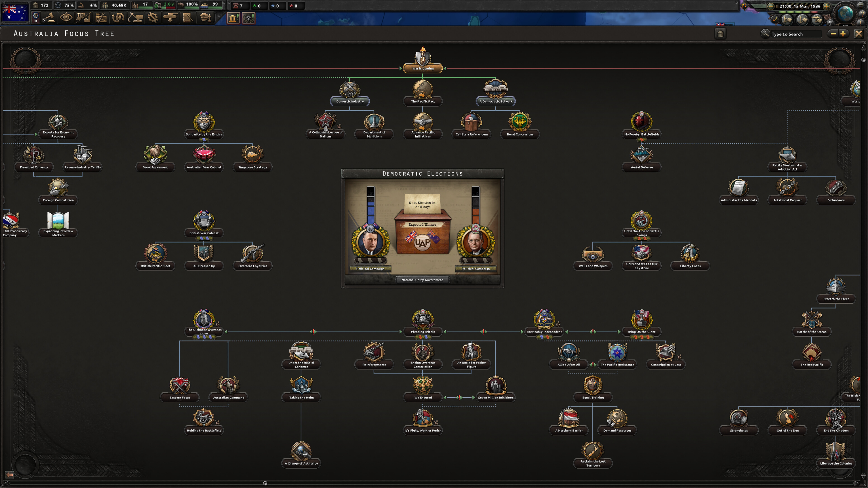Choose A Collapsing League of Nations focus
Viewport: 868px width, 488px height.
pos(325,126)
